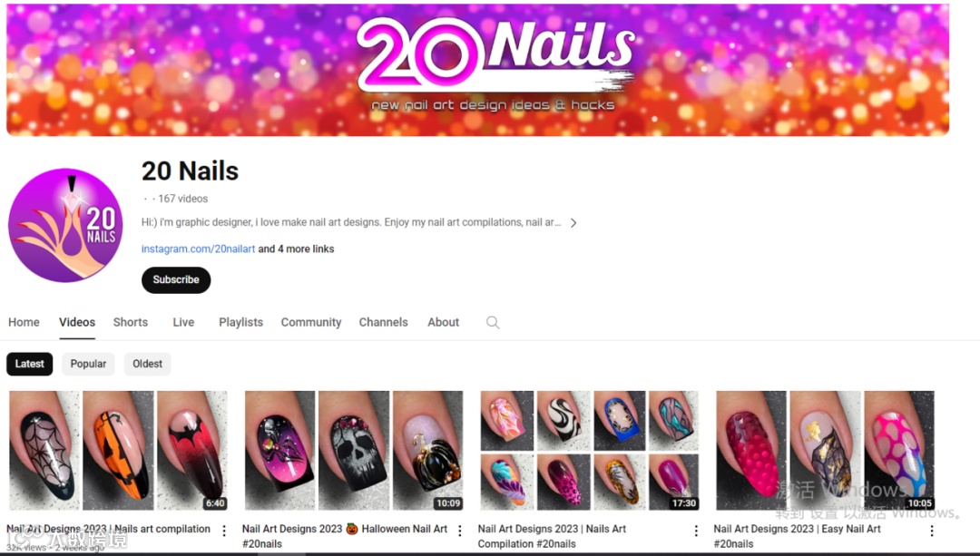The width and height of the screenshot is (980, 556).
Task: Open options menu for Halloween Nail Art video
Action: click(x=459, y=531)
